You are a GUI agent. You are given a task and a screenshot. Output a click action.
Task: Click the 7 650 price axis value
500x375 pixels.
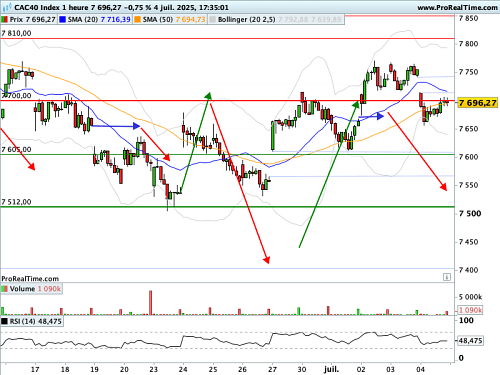(x=468, y=129)
